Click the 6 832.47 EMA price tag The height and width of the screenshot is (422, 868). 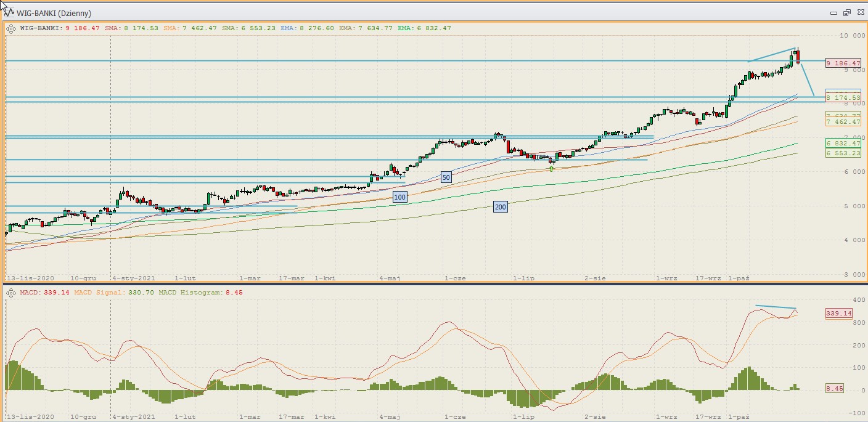(x=843, y=144)
